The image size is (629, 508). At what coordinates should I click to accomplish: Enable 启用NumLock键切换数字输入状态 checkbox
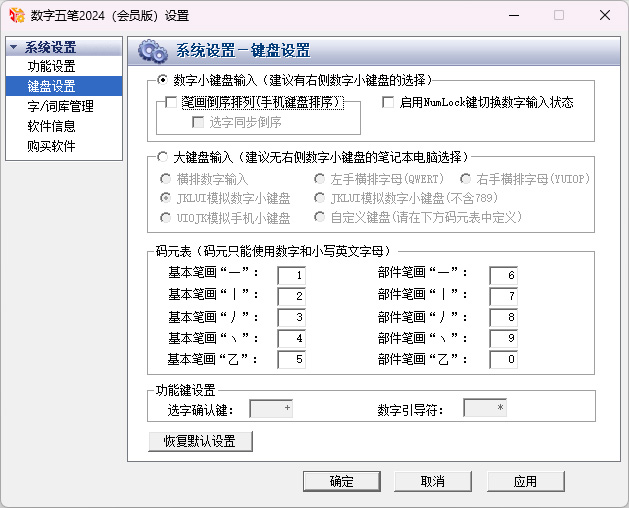tap(388, 102)
